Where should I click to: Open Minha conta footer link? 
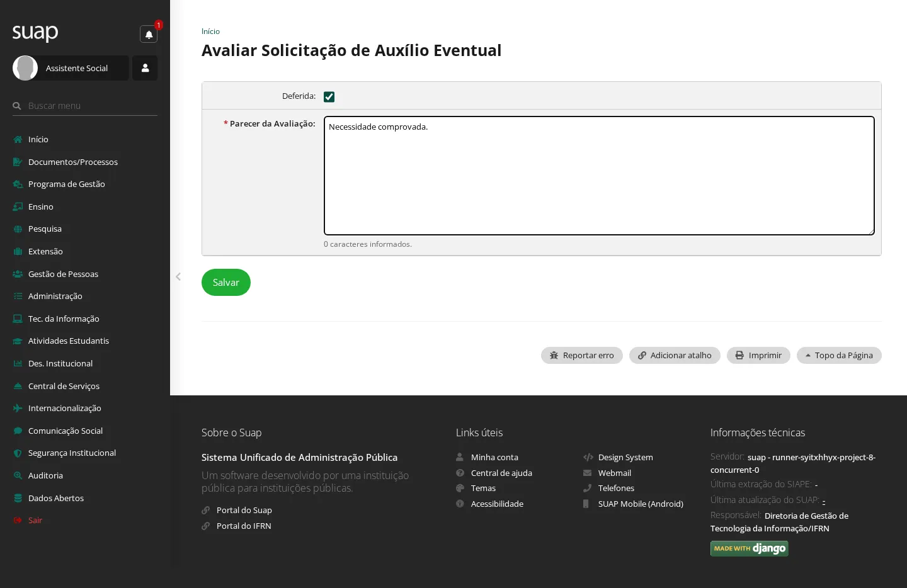(494, 457)
